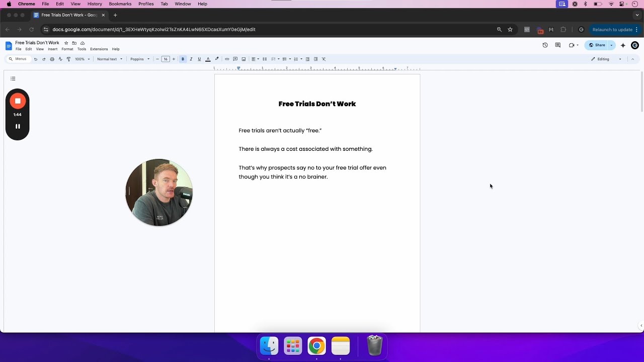Open the text alignment dropdown
The width and height of the screenshot is (644, 362).
pyautogui.click(x=255, y=59)
